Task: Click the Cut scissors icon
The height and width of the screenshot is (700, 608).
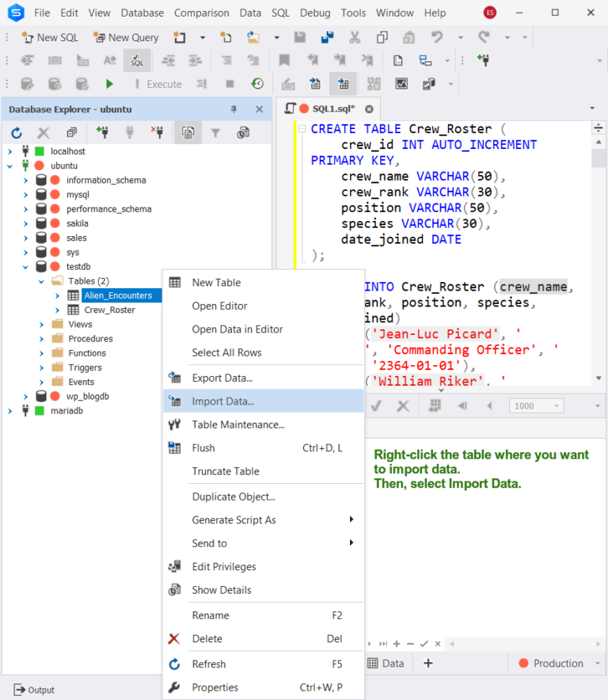Action: pos(355,37)
